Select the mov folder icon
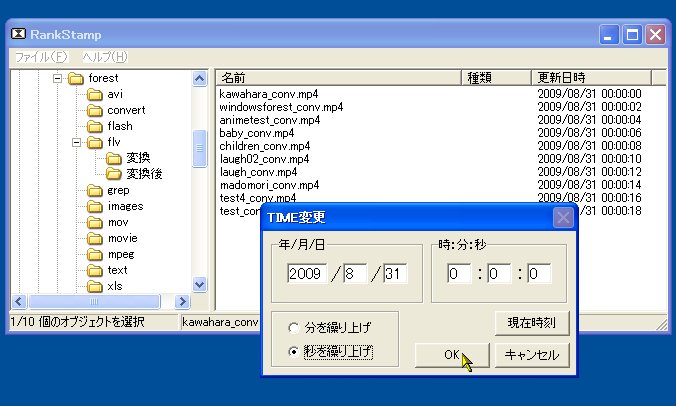Viewport: 676px width, 406px height. click(x=95, y=222)
